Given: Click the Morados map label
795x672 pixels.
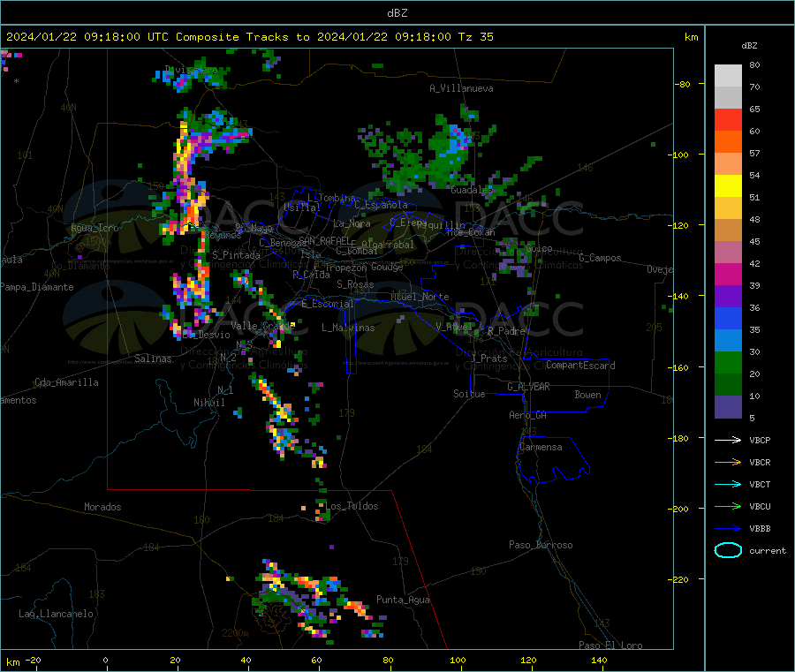Looking at the screenshot, I should coord(102,507).
